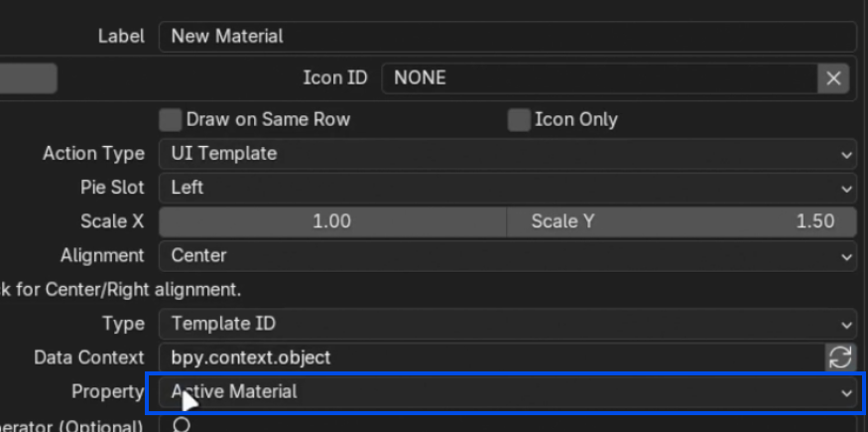Viewport: 868px width, 432px height.
Task: Open the Pie Slot dropdown set to Left
Action: point(508,188)
